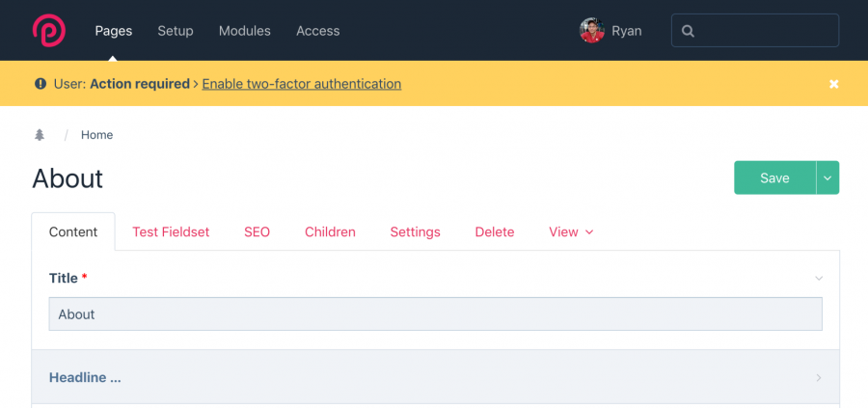Go to Home breadcrumb link
The image size is (868, 408).
96,135
